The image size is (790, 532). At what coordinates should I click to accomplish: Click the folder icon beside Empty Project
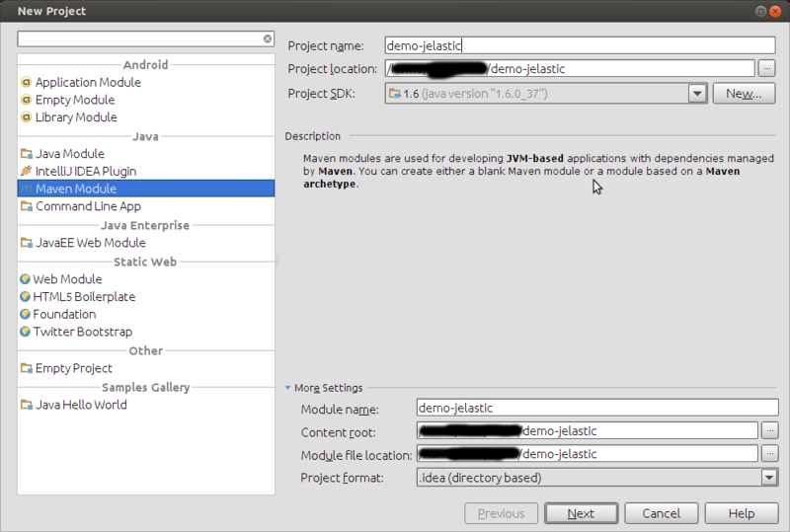pos(27,368)
